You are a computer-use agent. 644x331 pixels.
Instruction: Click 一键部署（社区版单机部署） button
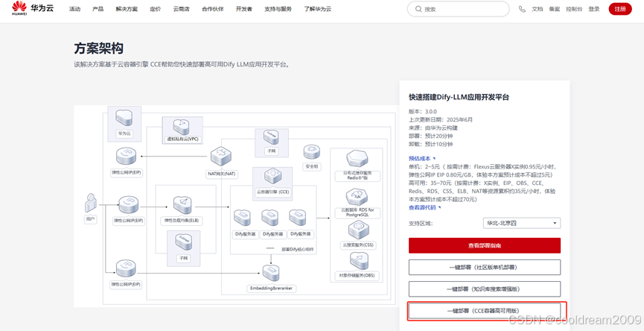(x=485, y=268)
